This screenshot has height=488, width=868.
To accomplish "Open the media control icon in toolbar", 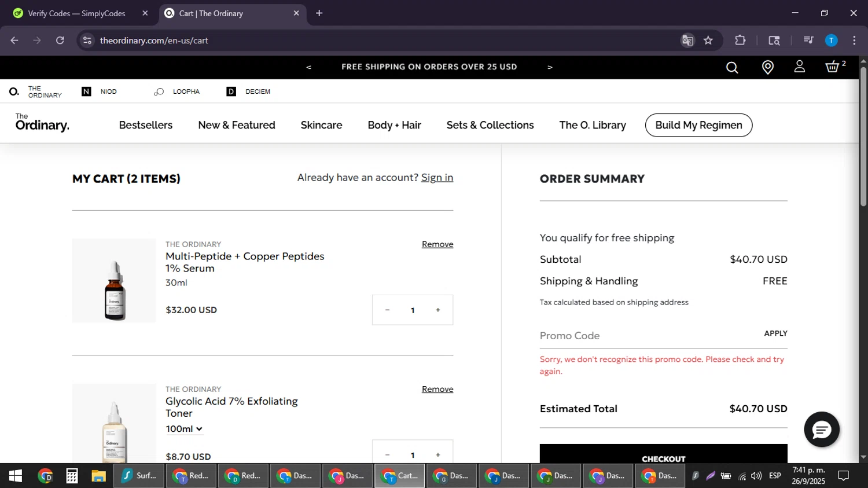I will 808,41.
